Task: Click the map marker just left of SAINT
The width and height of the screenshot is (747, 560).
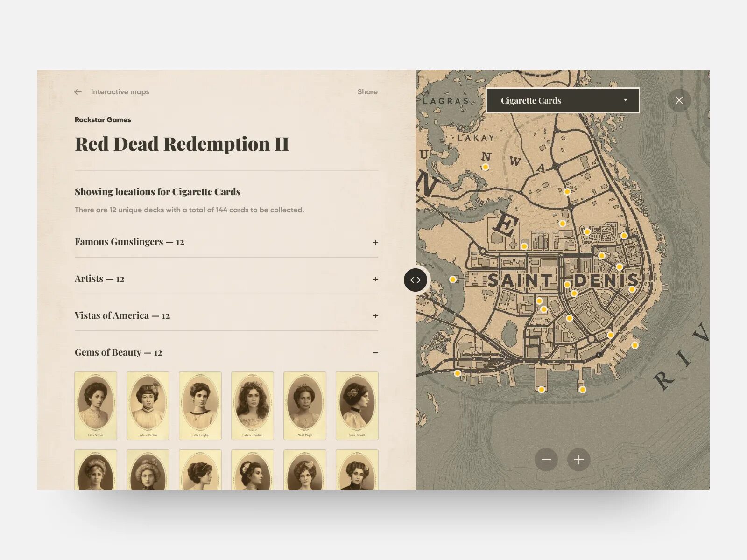Action: click(x=452, y=280)
